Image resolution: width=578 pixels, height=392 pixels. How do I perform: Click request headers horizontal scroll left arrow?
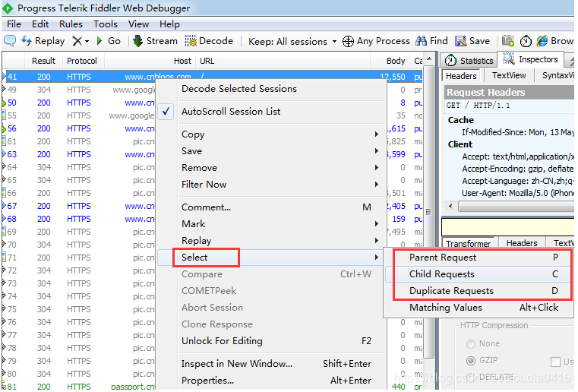(450, 207)
